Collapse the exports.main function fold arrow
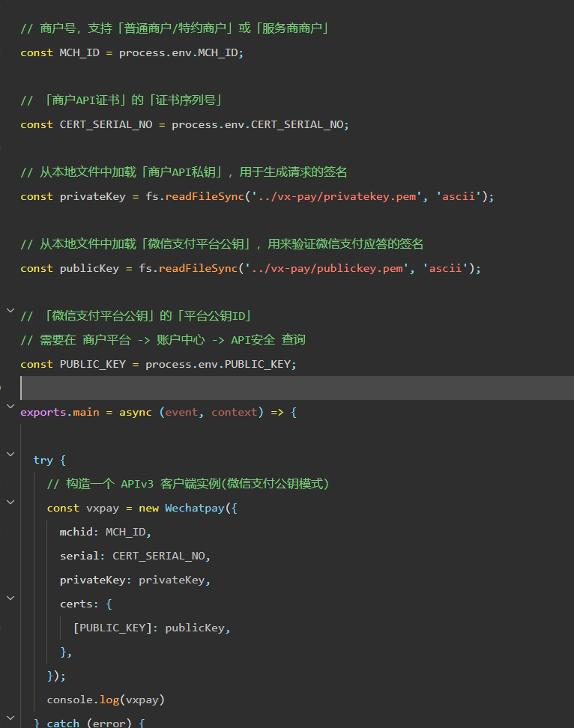This screenshot has width=574, height=728. click(10, 406)
